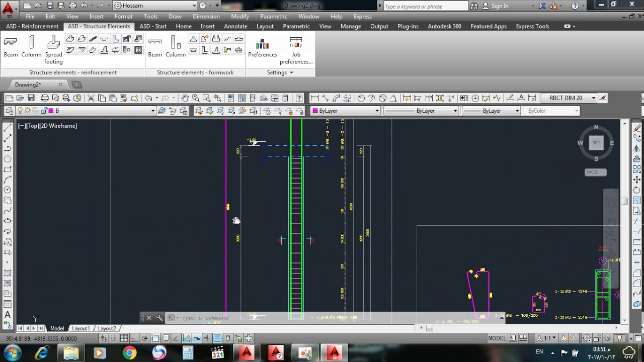Toggle Grid display in status bar

[x=124, y=338]
